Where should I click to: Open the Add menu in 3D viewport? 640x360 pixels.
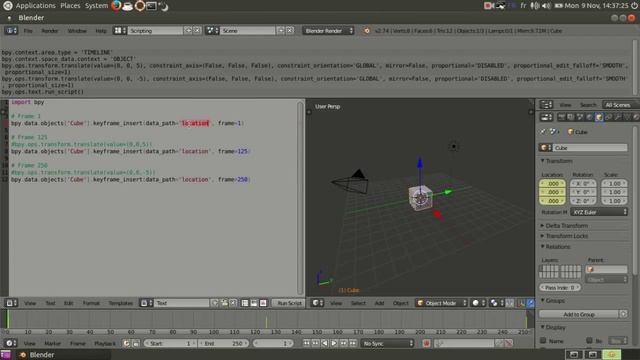(x=379, y=303)
